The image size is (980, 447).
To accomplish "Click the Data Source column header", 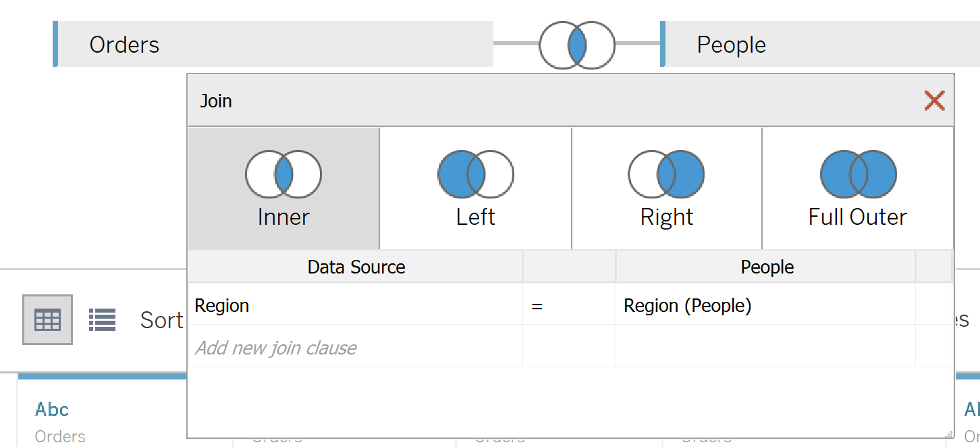I will (x=356, y=267).
